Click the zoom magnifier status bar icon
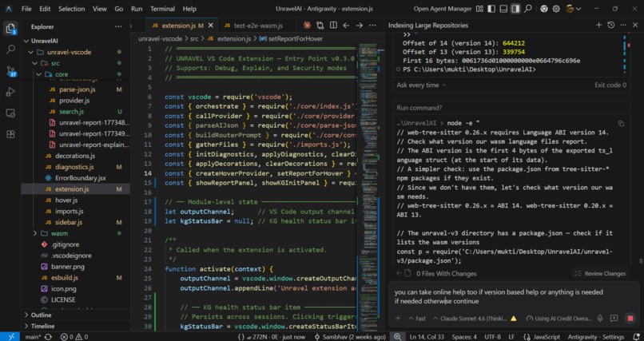This screenshot has width=644, height=341. coord(397,336)
